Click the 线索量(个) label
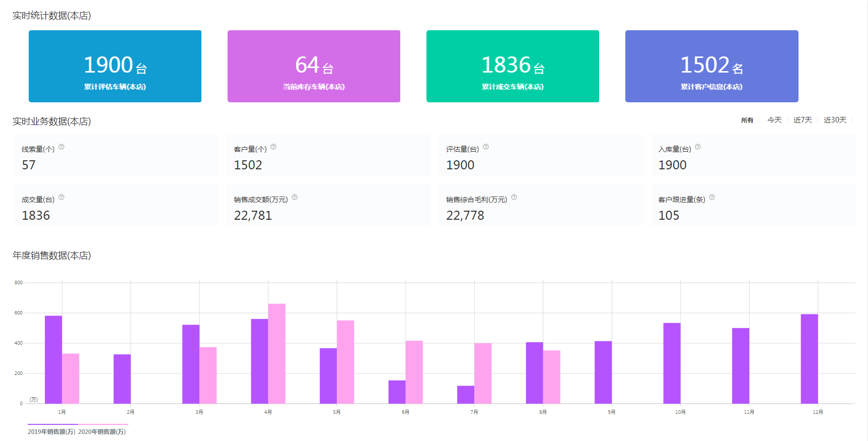868x441 pixels. (38, 149)
